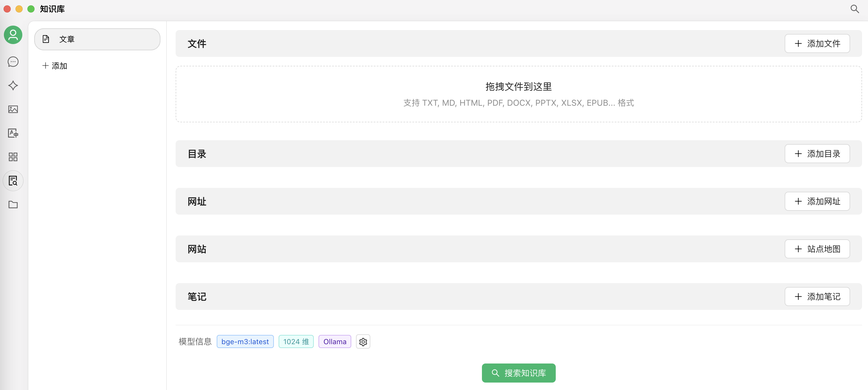
Task: Open the user avatar profile icon
Action: [x=13, y=35]
